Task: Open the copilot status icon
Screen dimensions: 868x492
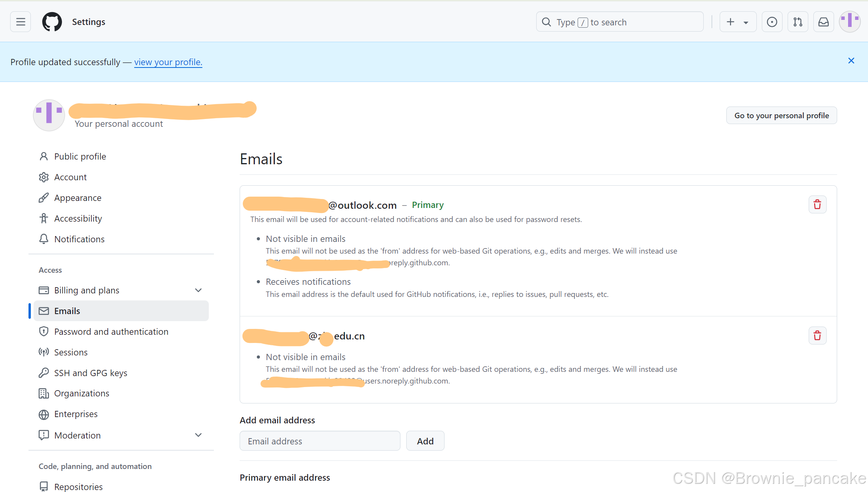Action: click(772, 22)
